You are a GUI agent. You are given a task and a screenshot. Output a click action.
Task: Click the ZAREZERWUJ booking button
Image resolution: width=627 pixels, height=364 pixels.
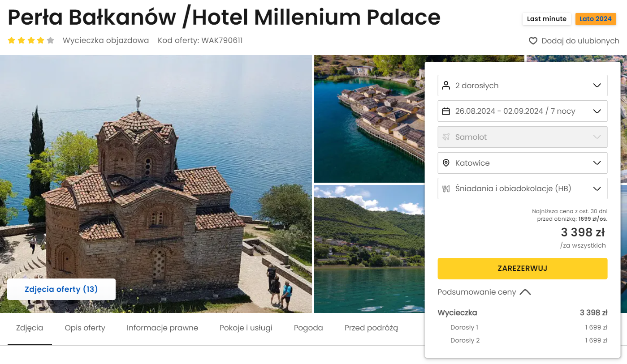(x=523, y=269)
